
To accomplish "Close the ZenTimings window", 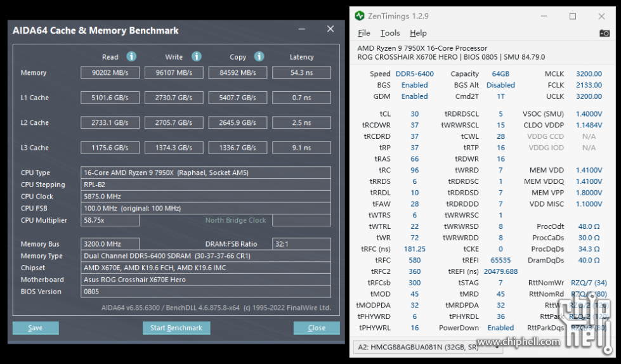I will point(601,16).
